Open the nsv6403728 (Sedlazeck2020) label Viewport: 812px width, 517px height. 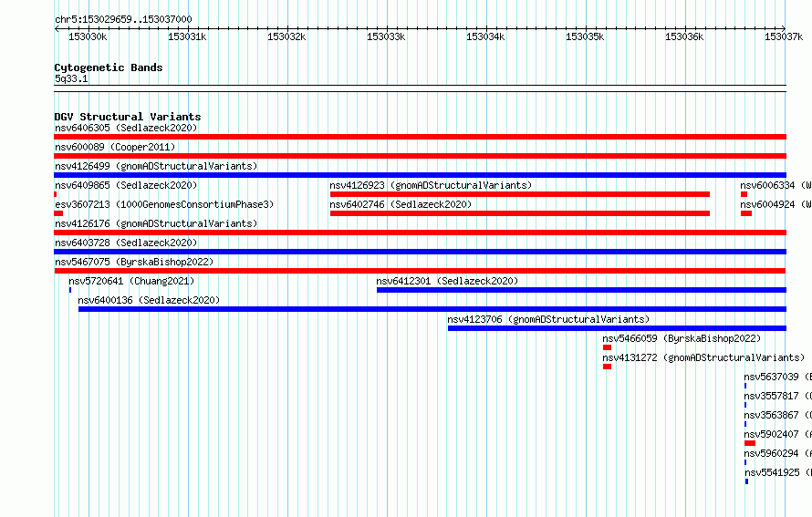point(126,243)
